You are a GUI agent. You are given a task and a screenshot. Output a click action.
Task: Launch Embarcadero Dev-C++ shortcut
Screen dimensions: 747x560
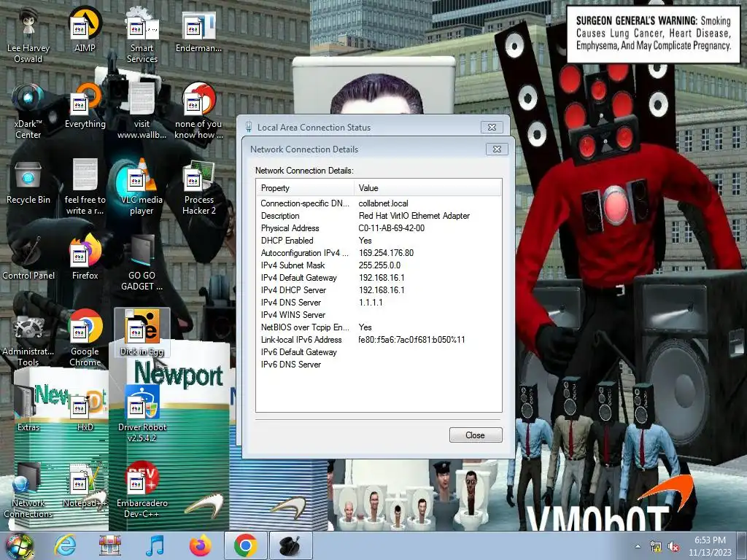point(142,490)
